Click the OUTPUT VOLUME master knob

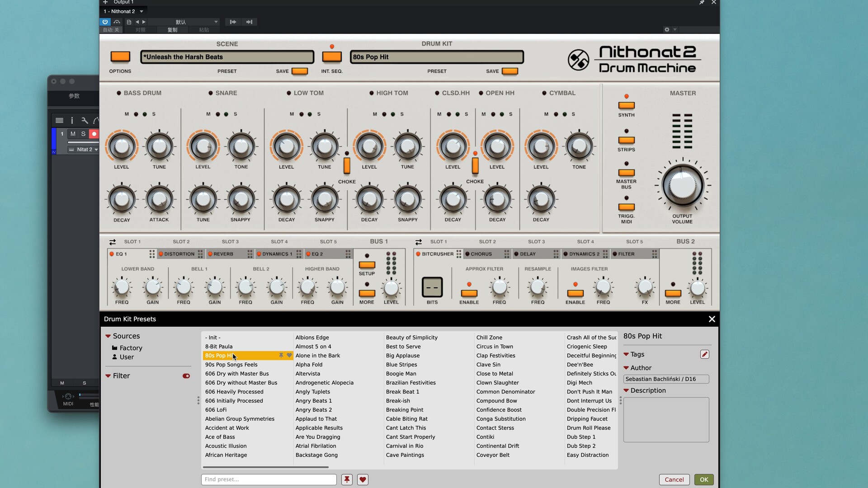point(683,185)
